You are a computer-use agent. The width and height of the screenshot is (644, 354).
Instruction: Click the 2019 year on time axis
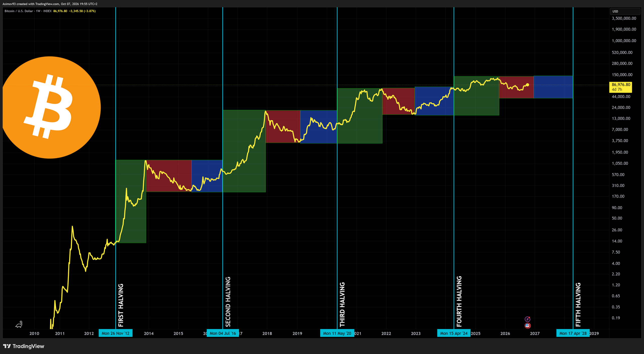point(297,333)
